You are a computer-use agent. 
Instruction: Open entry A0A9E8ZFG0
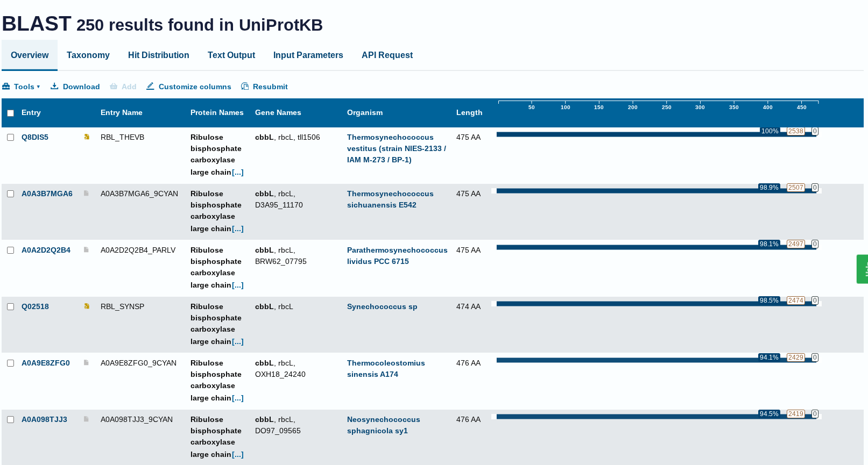coord(46,363)
